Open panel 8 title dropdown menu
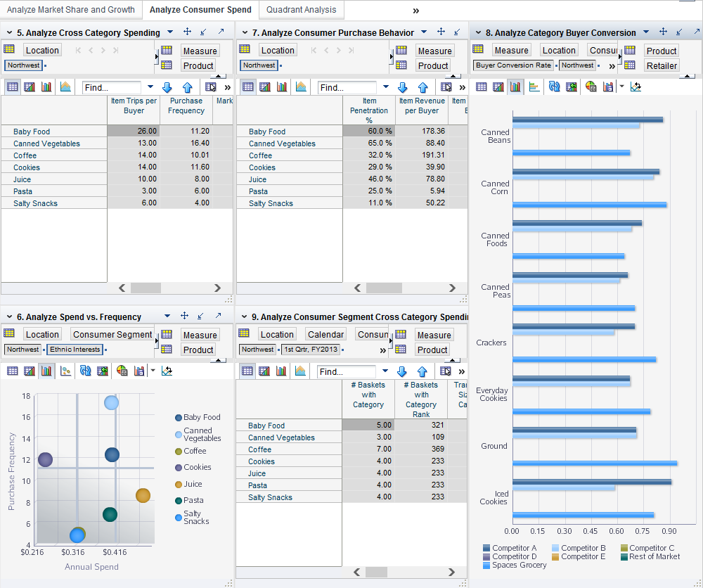This screenshot has height=588, width=703. click(x=646, y=32)
